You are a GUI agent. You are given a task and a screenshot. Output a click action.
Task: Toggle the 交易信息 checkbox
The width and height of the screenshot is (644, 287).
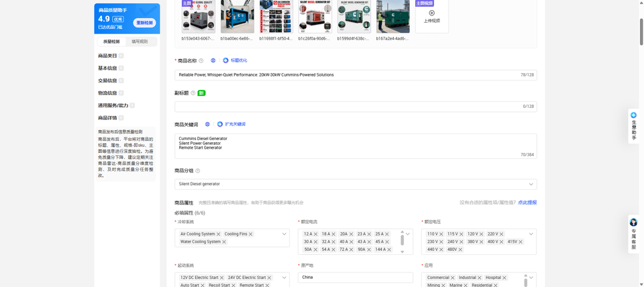121,81
